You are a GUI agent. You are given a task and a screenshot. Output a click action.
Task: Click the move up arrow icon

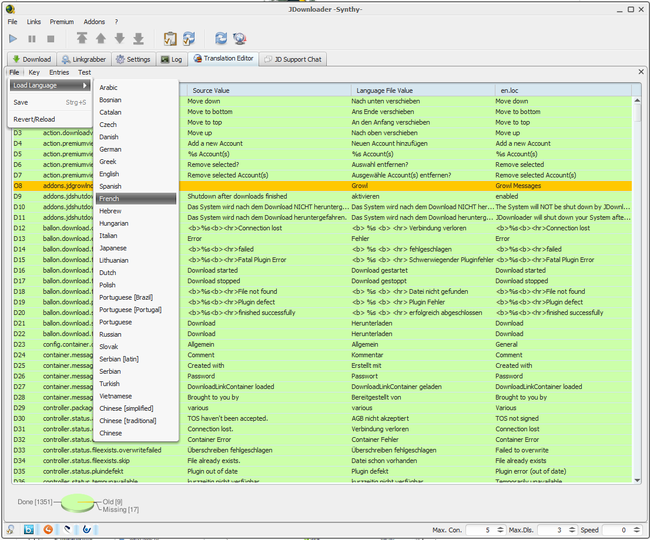101,39
